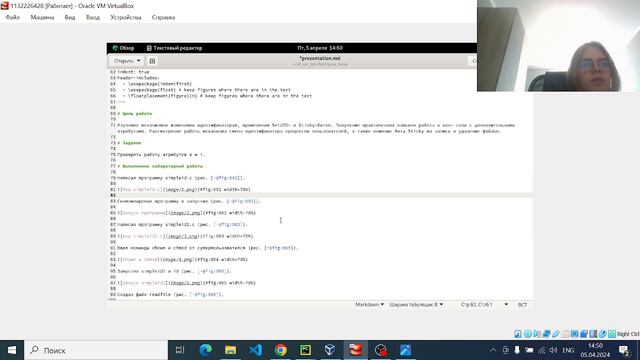Open the Файл menu in VirtualBox

pyautogui.click(x=13, y=17)
